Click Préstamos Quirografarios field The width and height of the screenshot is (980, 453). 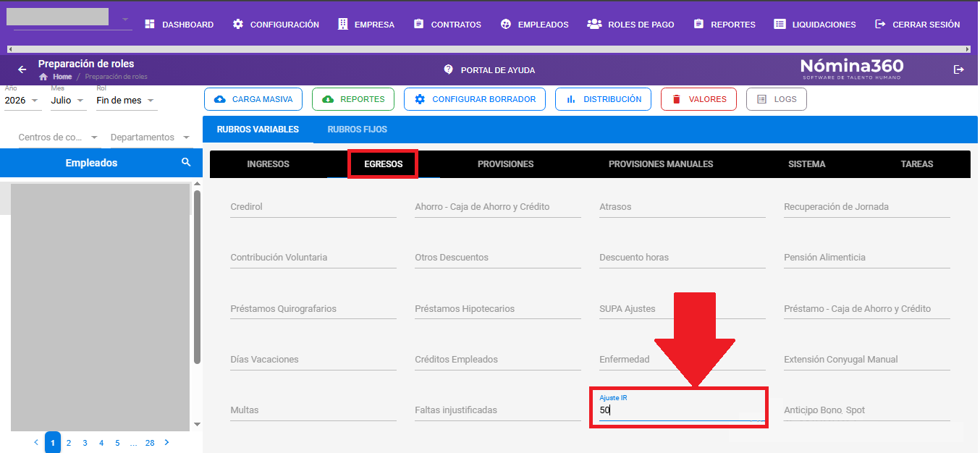313,309
